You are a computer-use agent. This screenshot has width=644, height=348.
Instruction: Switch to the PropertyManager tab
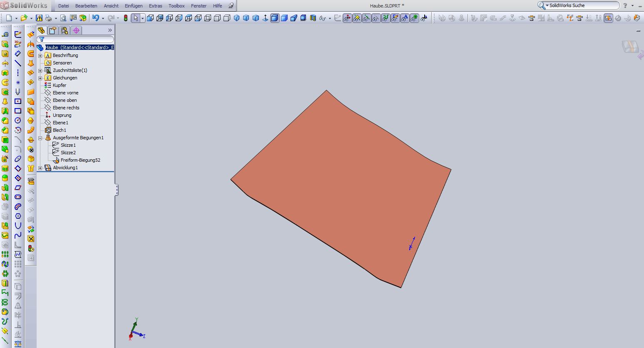click(53, 30)
